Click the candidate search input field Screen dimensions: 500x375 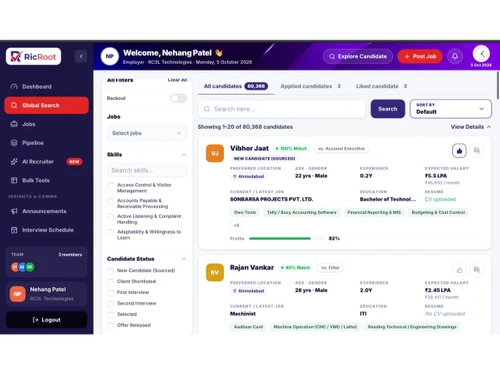(x=282, y=109)
